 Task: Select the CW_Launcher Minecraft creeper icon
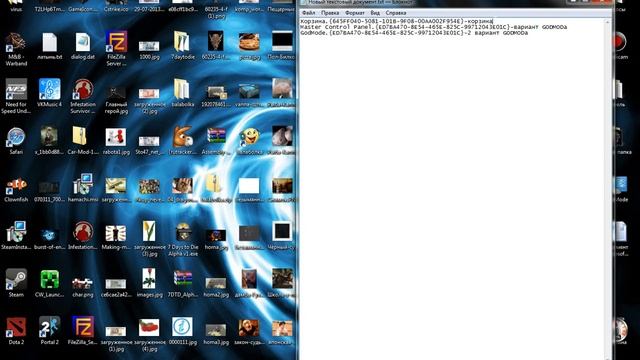coord(49,283)
